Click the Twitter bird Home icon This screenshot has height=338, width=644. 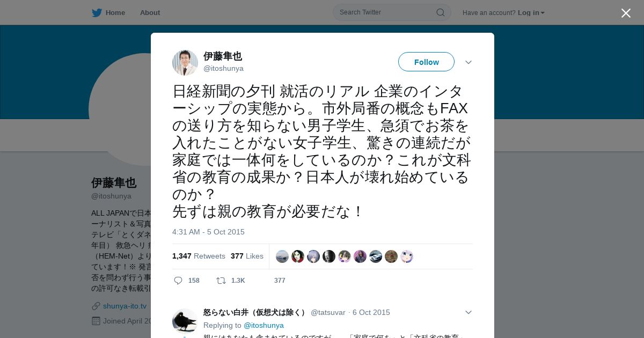tap(97, 13)
